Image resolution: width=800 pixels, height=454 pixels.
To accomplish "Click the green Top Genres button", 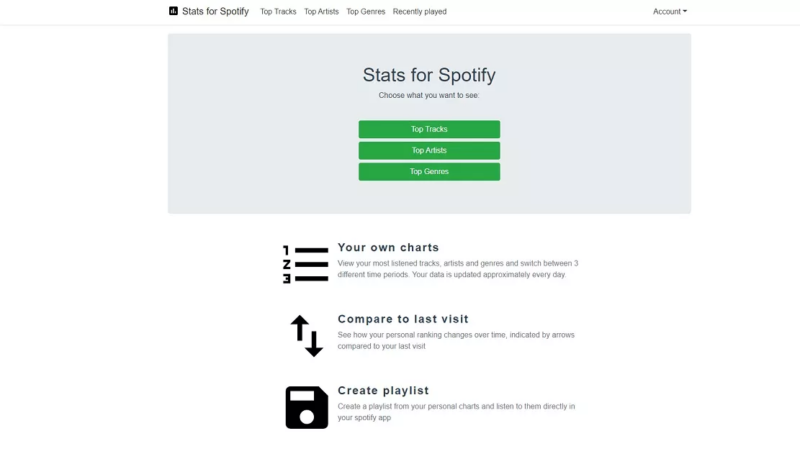I will tap(429, 171).
